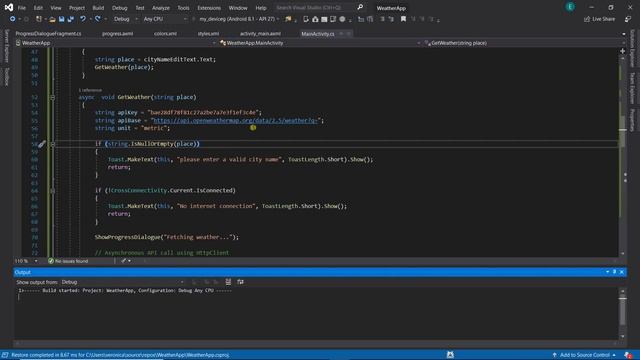
Task: Click the save all icon
Action: [x=71, y=19]
